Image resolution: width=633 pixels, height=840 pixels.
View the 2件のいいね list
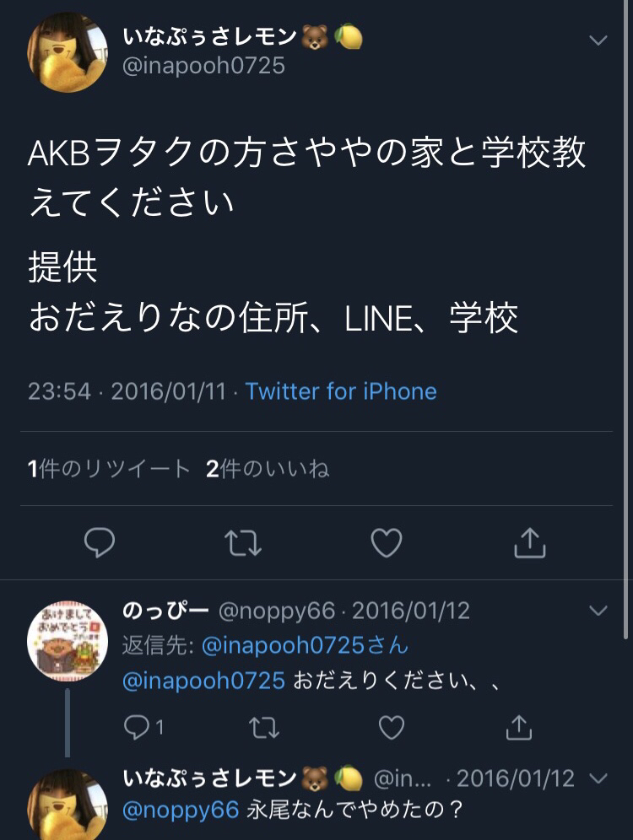click(268, 469)
